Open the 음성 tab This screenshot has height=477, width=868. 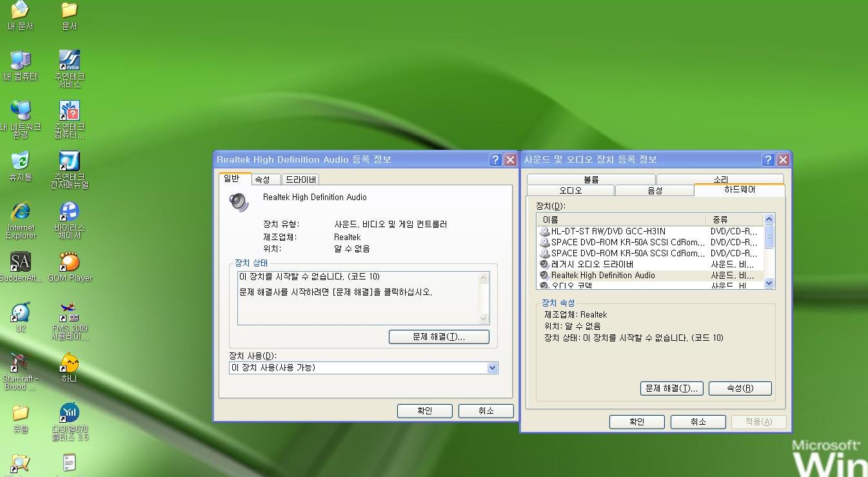(655, 190)
